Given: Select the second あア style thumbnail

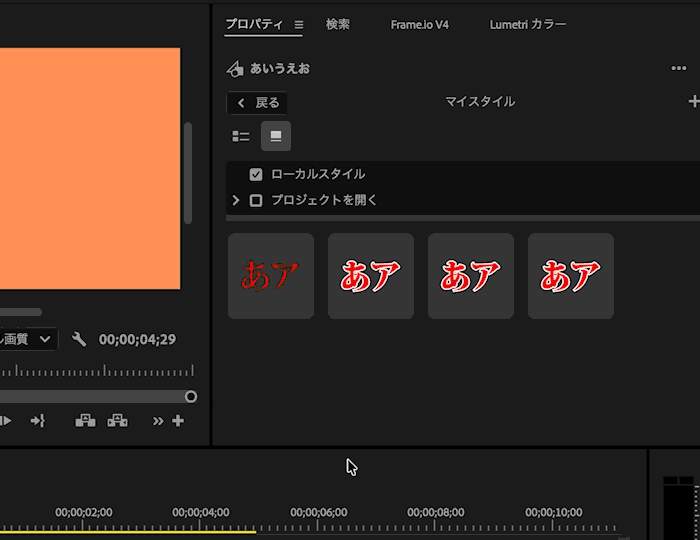Looking at the screenshot, I should point(371,276).
